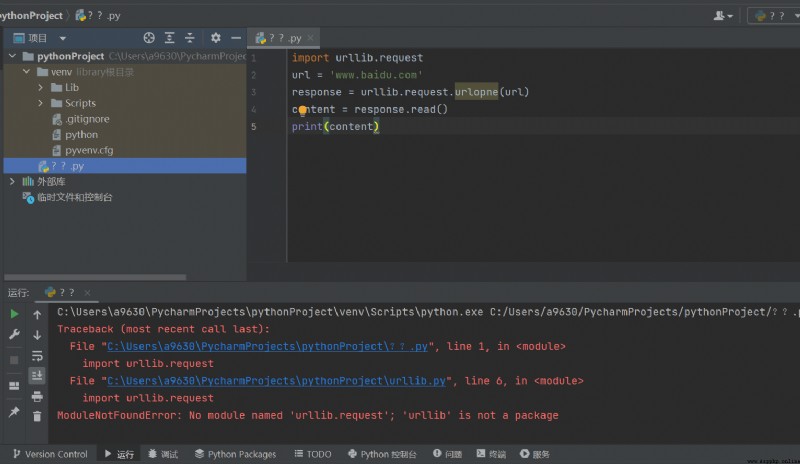800x464 pixels.
Task: Open the 服务 services tool window
Action: (x=535, y=454)
